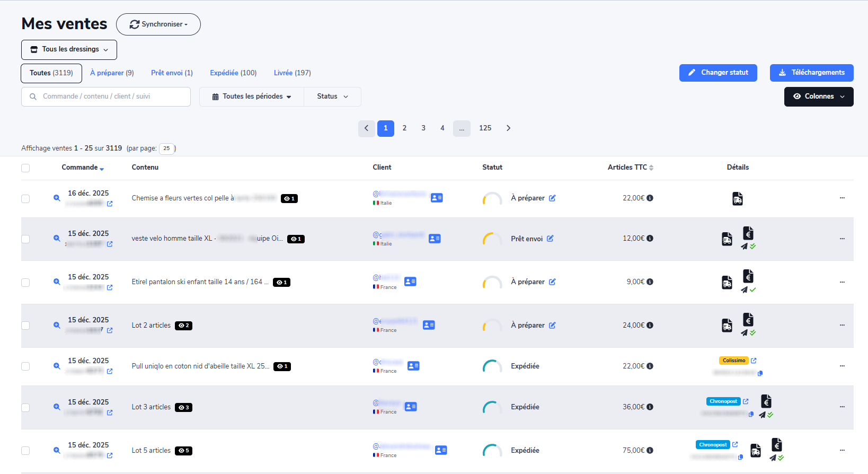Switch to the À préparer tab
This screenshot has height=474, width=868.
point(112,73)
